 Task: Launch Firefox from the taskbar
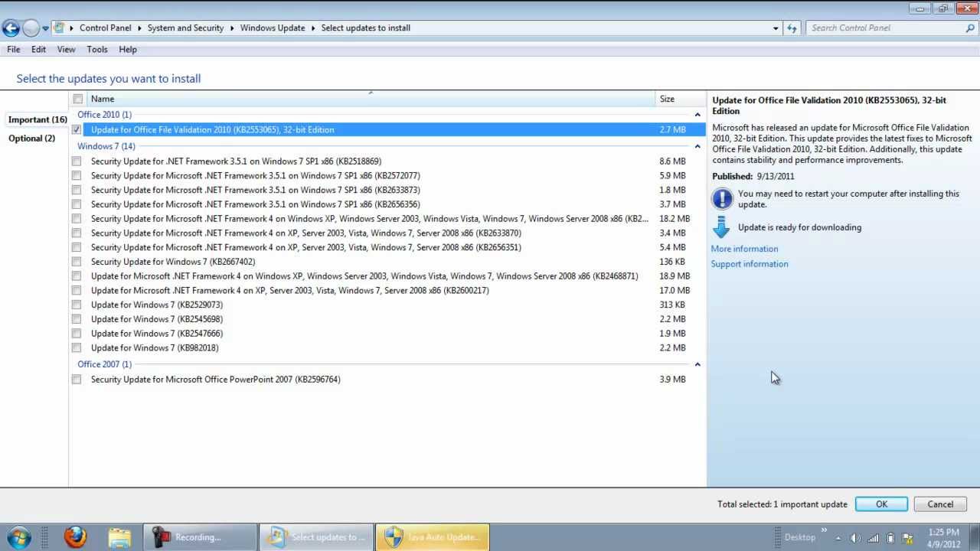[x=75, y=537]
